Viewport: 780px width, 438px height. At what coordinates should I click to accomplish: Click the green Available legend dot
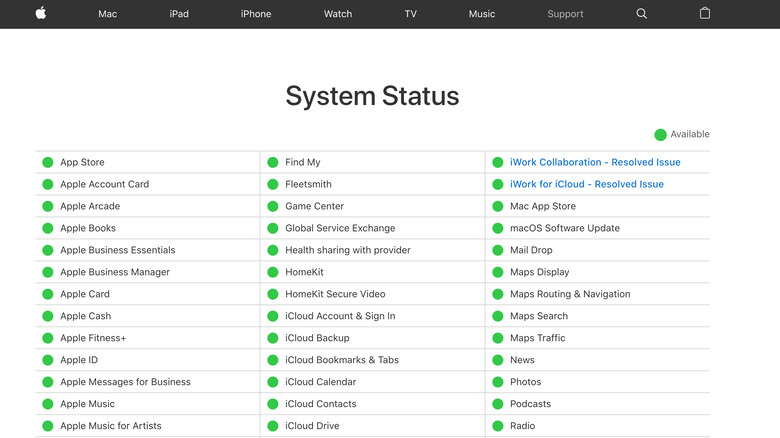pos(660,135)
